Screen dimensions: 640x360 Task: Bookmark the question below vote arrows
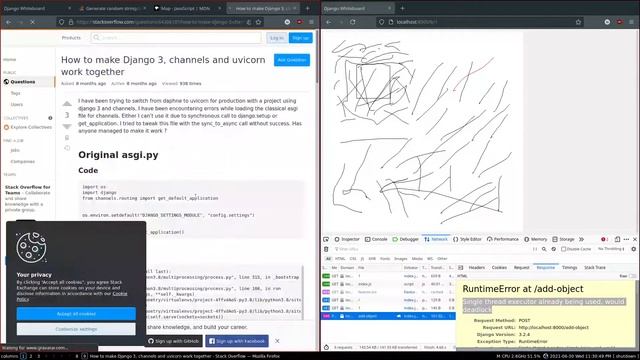pyautogui.click(x=67, y=138)
